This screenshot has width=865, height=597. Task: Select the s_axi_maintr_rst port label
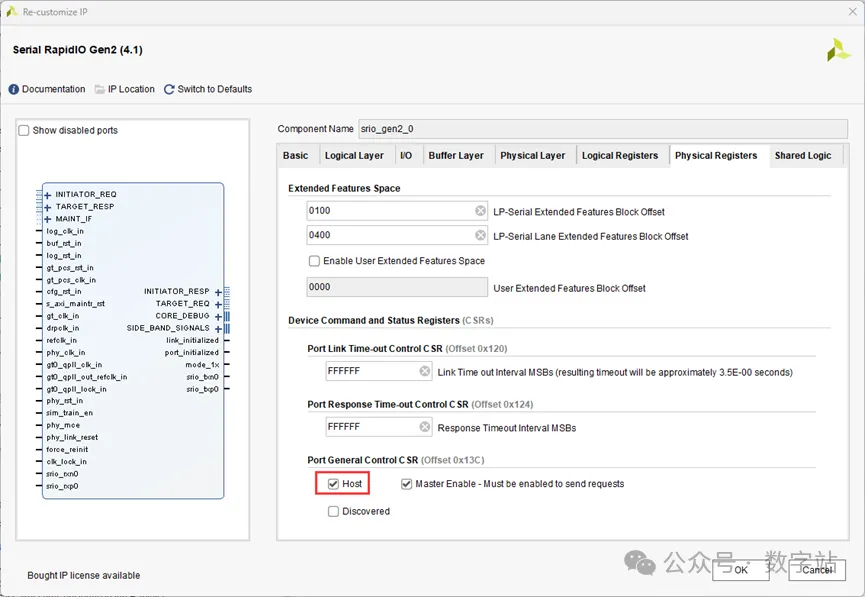tap(76, 304)
